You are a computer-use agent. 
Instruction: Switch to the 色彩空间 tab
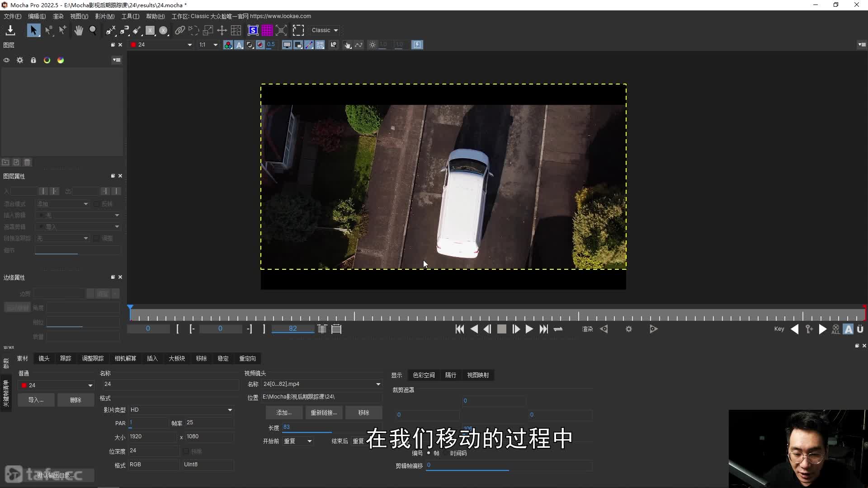click(424, 375)
